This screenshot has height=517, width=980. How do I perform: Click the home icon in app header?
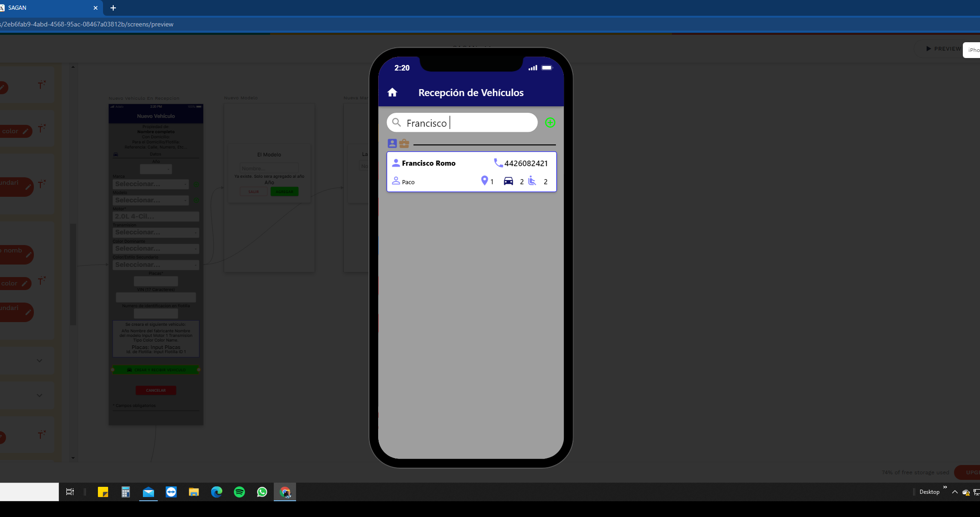[392, 92]
